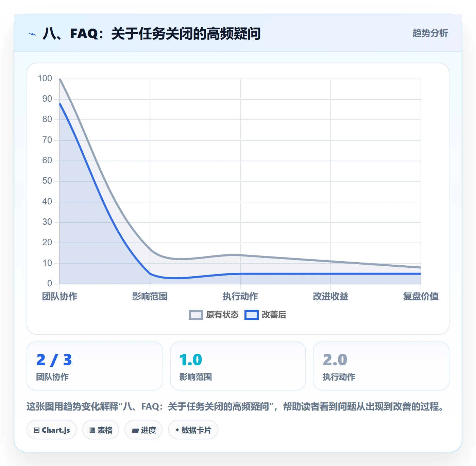This screenshot has height=466, width=476.
Task: Click the 80 y-axis value
Action: point(47,119)
